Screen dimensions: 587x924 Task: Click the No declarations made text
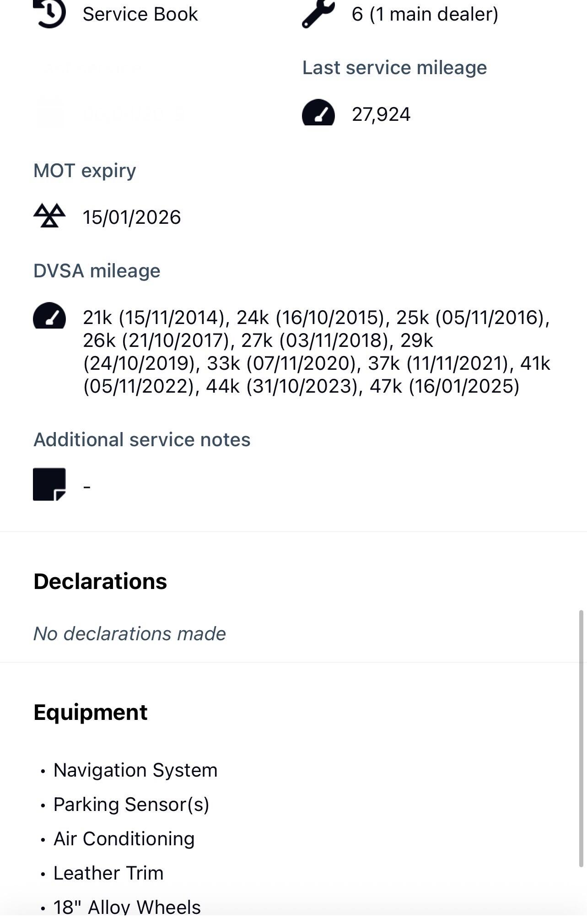tap(129, 634)
